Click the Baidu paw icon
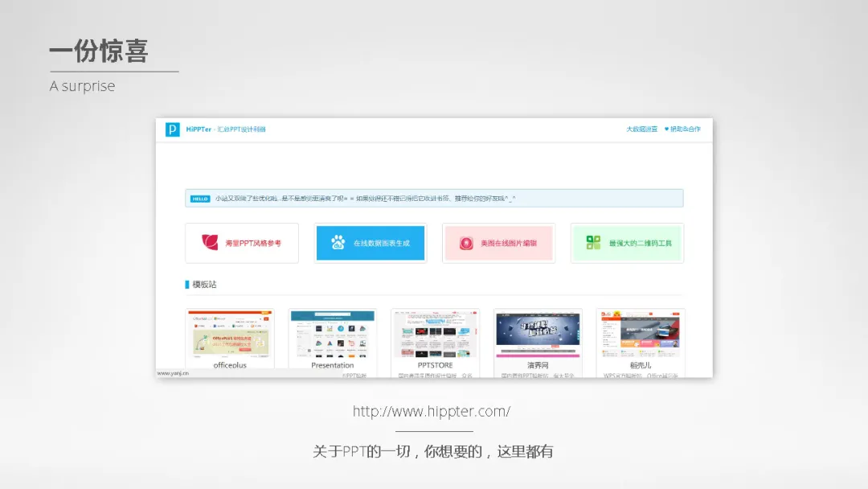 [x=338, y=242]
